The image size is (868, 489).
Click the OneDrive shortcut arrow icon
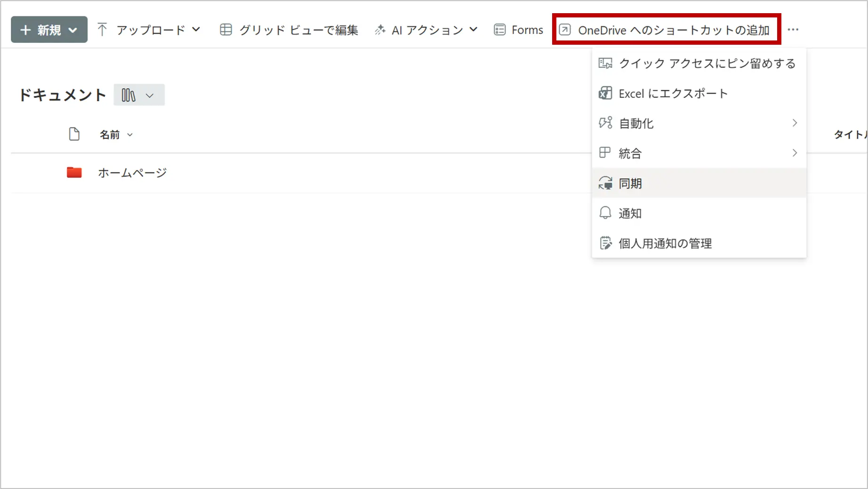point(565,30)
